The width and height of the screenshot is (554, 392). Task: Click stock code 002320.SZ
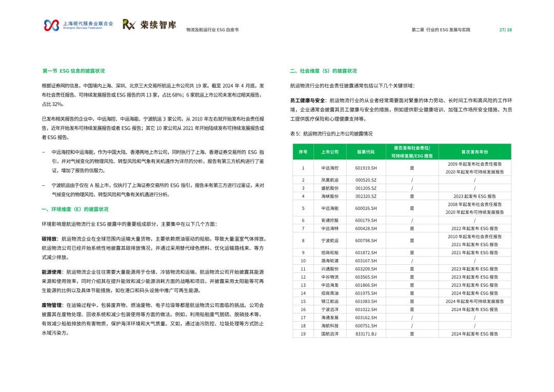pos(366,197)
